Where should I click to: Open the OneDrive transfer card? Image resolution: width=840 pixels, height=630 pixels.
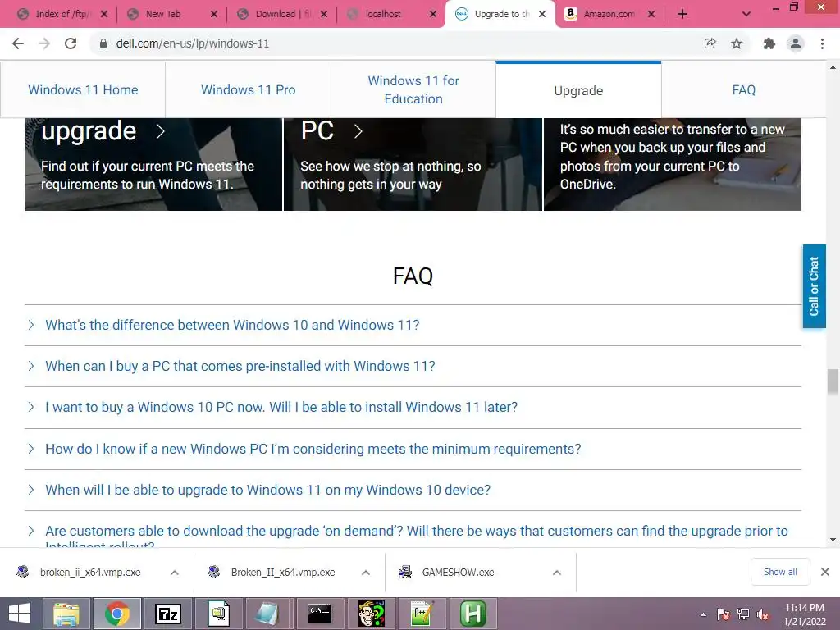coord(673,164)
